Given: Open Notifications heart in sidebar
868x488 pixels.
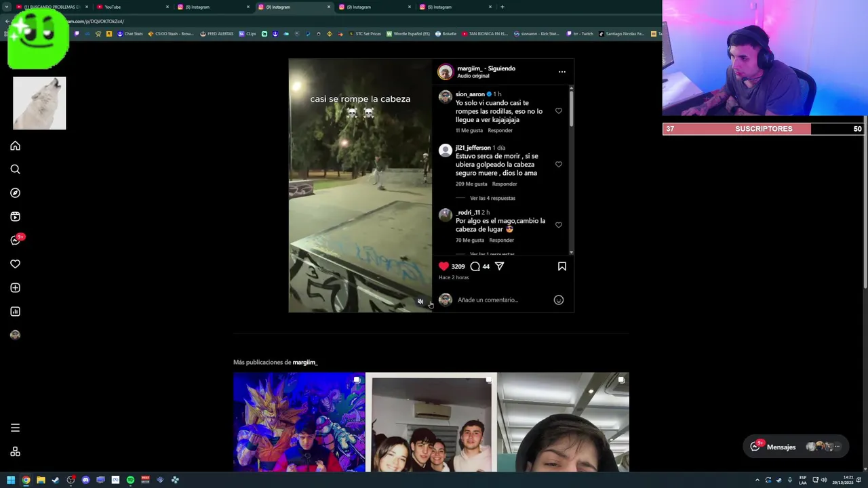Looking at the screenshot, I should coord(15,264).
